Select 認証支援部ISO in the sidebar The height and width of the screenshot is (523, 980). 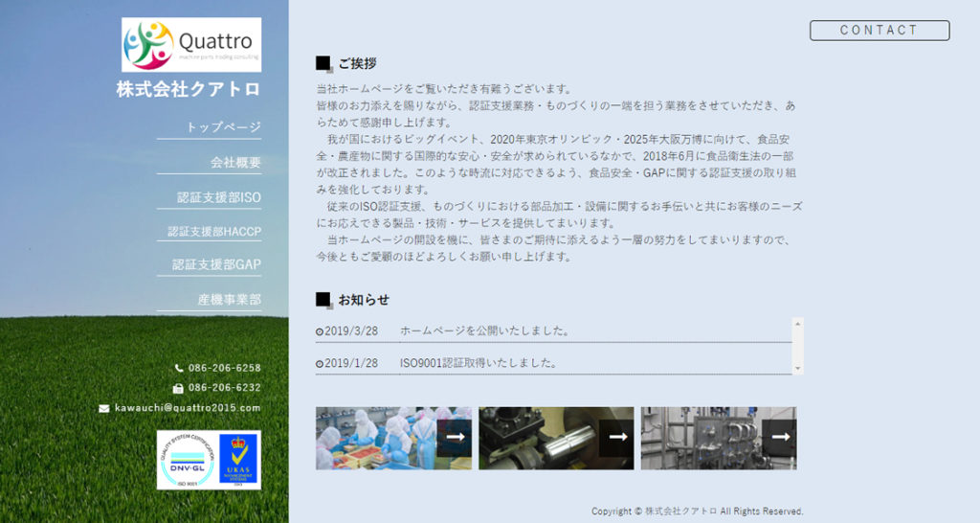pyautogui.click(x=218, y=197)
